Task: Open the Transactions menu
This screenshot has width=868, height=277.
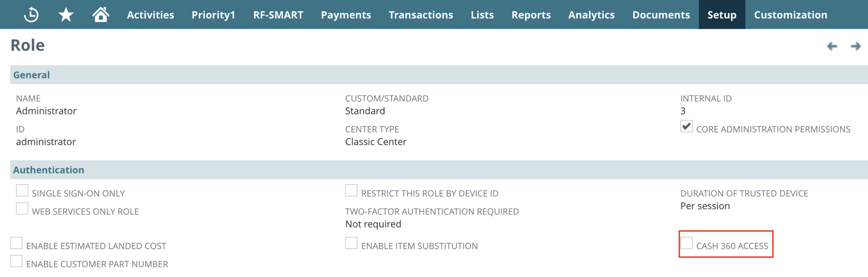Action: (x=421, y=15)
